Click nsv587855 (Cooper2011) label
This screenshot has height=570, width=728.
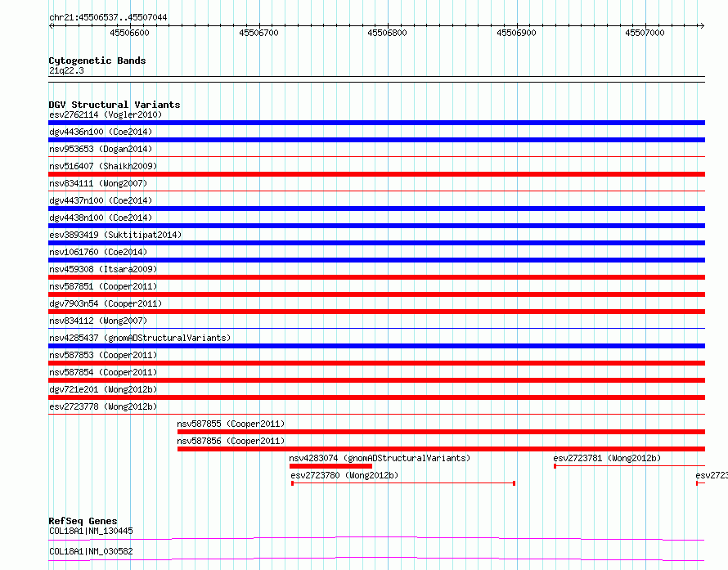[231, 424]
